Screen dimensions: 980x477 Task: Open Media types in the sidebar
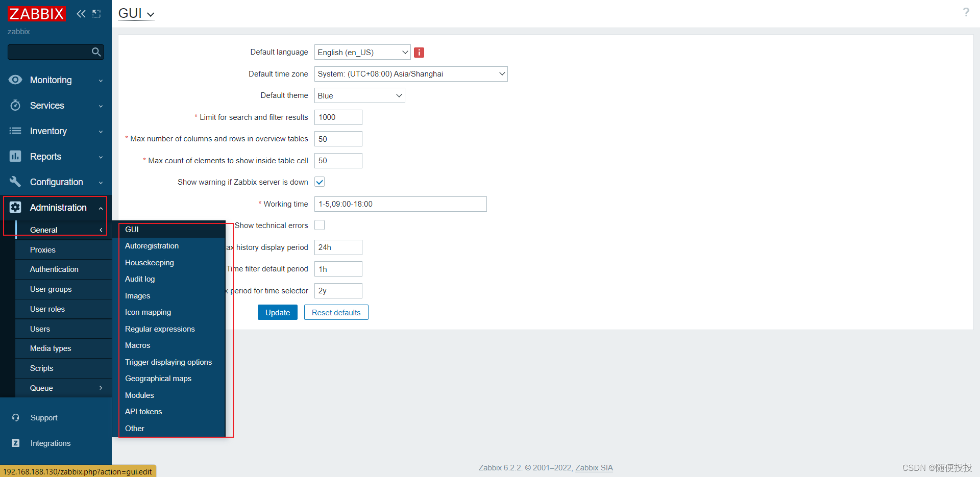(x=63, y=348)
